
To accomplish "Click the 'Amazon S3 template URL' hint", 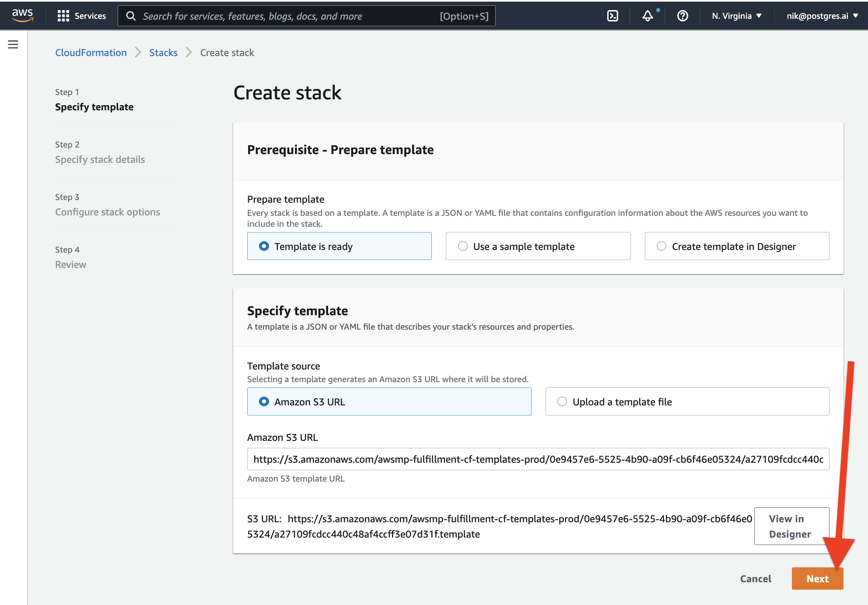I will click(296, 478).
